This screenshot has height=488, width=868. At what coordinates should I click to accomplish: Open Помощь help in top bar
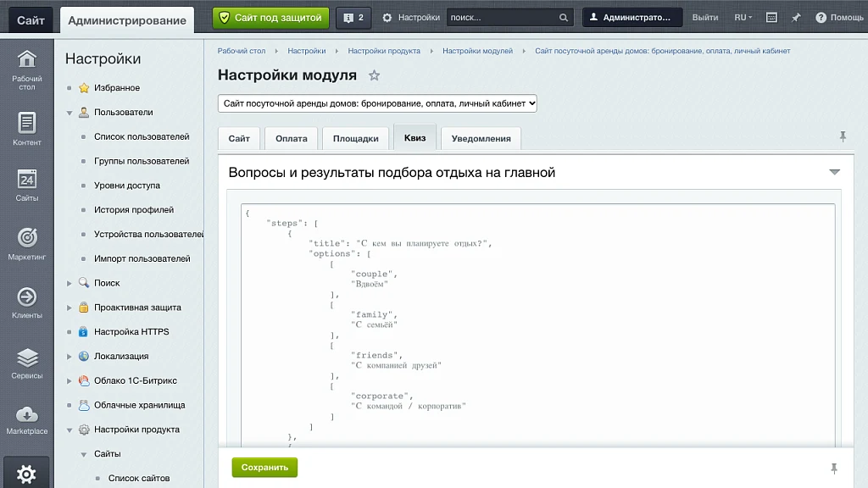839,18
